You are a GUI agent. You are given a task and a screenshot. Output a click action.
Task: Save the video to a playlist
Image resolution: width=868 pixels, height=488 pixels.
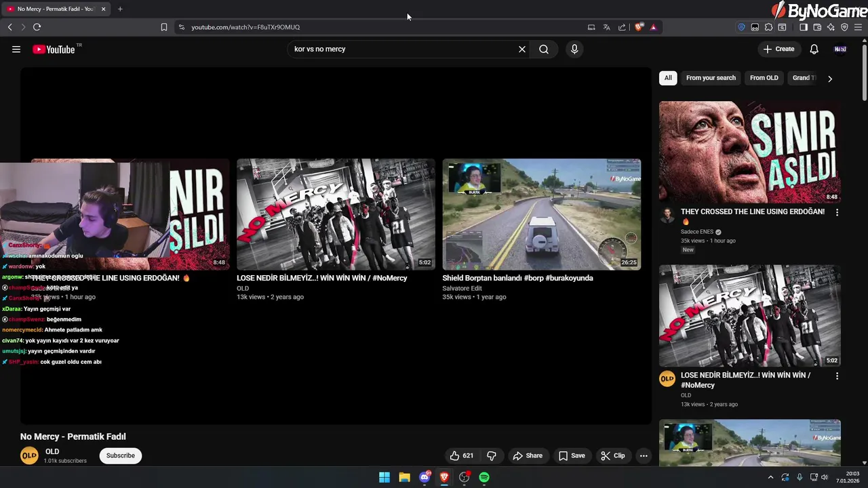pos(572,455)
